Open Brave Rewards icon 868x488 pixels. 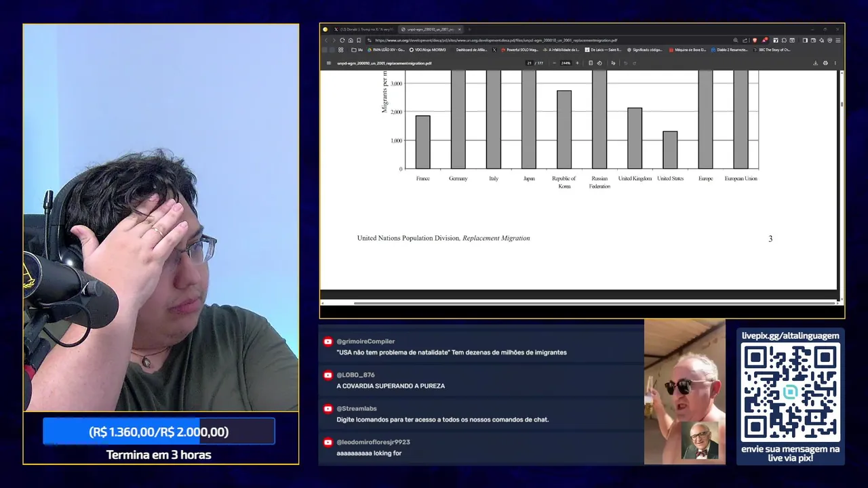click(765, 40)
